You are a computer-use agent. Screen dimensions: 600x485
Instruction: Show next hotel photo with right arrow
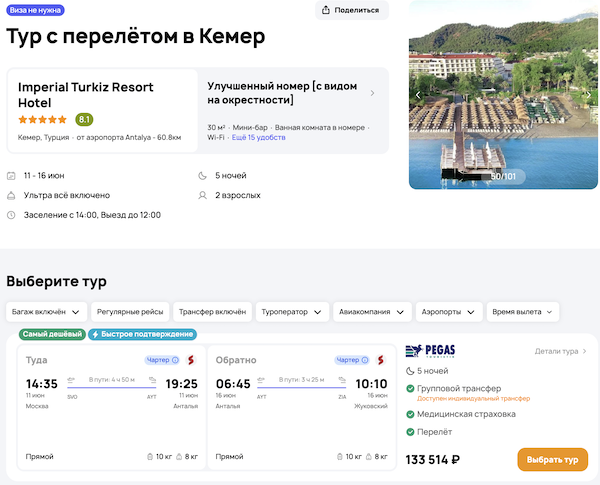tap(590, 95)
